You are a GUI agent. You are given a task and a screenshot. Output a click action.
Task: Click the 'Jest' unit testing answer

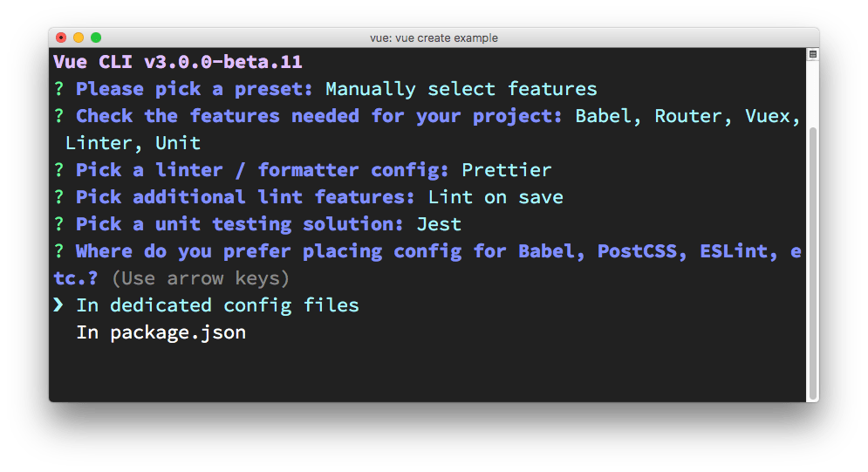[439, 224]
